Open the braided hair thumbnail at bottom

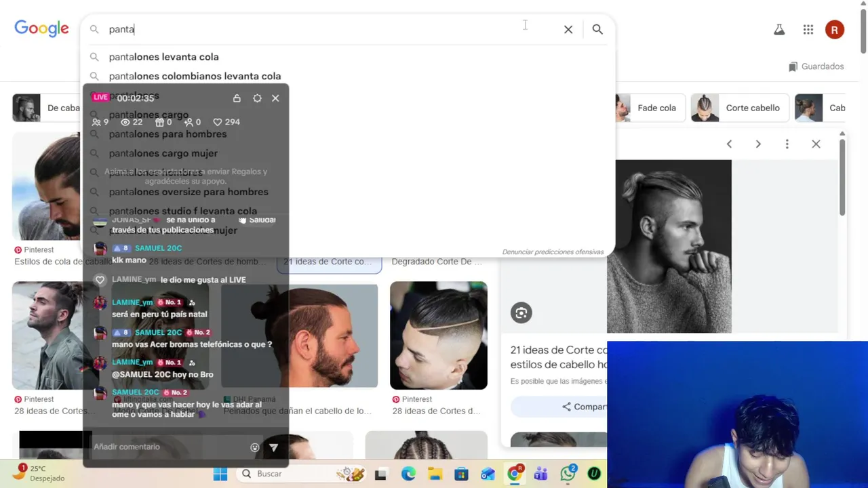click(427, 445)
